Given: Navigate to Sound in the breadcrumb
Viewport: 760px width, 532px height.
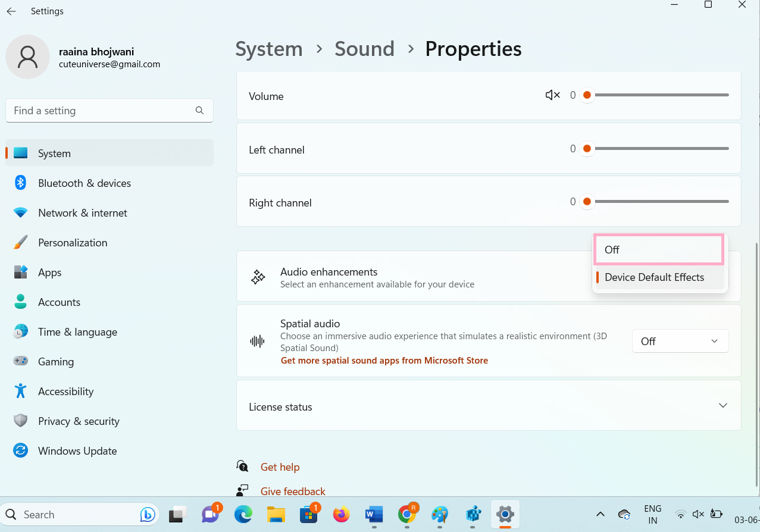Looking at the screenshot, I should 364,49.
